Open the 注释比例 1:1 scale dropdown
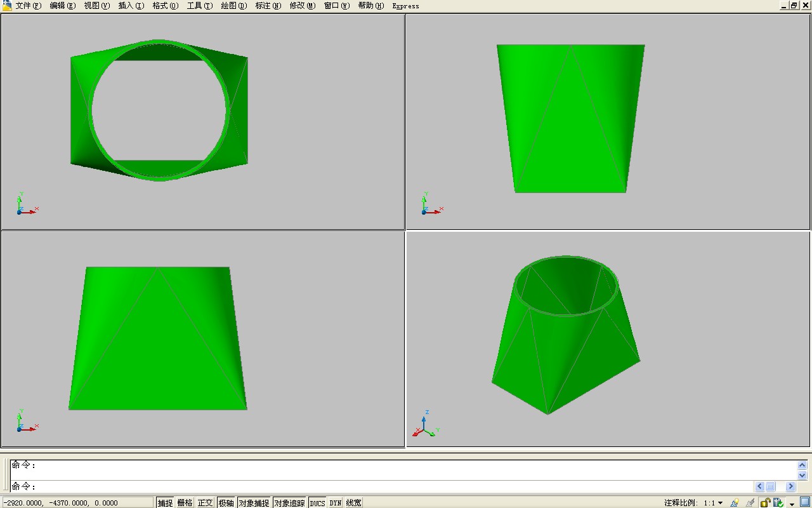 [714, 503]
